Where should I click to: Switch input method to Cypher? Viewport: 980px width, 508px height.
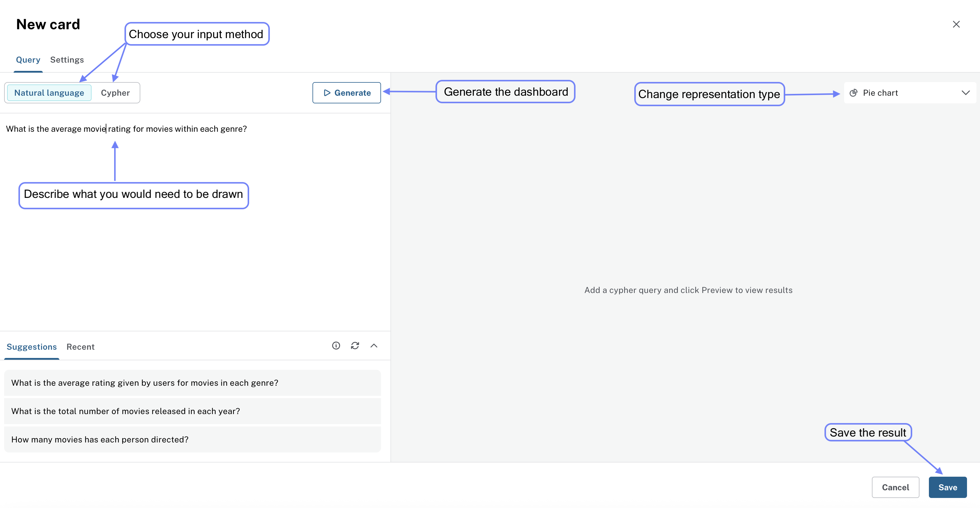pos(115,92)
